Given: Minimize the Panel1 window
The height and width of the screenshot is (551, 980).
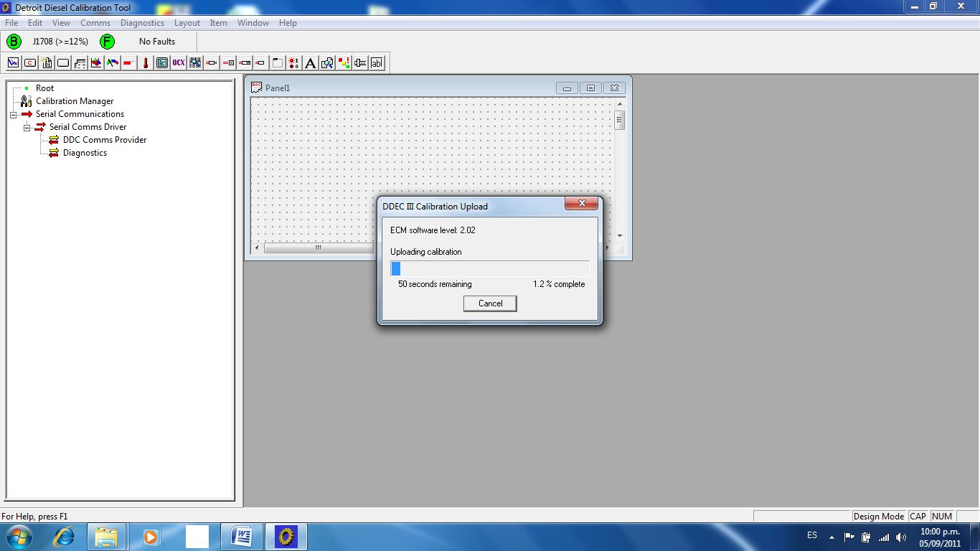Looking at the screenshot, I should (567, 88).
